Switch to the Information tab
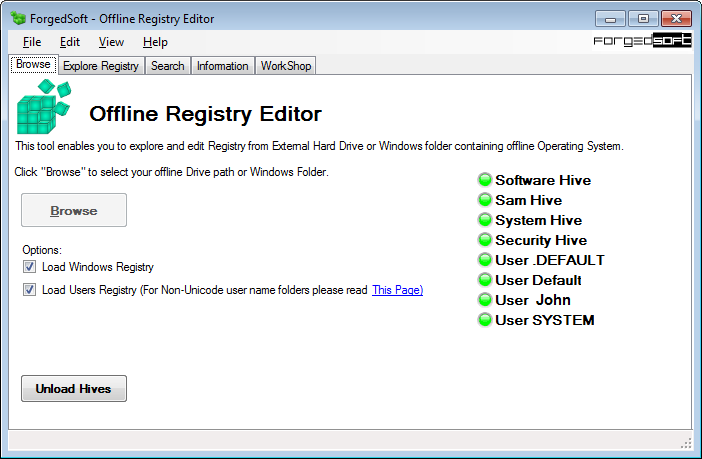 (223, 66)
